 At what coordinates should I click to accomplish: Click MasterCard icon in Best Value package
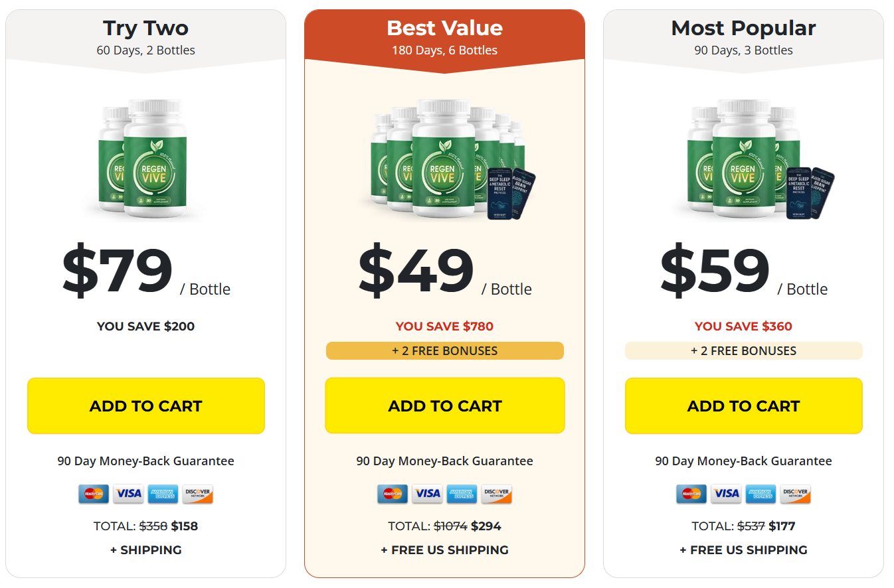[393, 494]
